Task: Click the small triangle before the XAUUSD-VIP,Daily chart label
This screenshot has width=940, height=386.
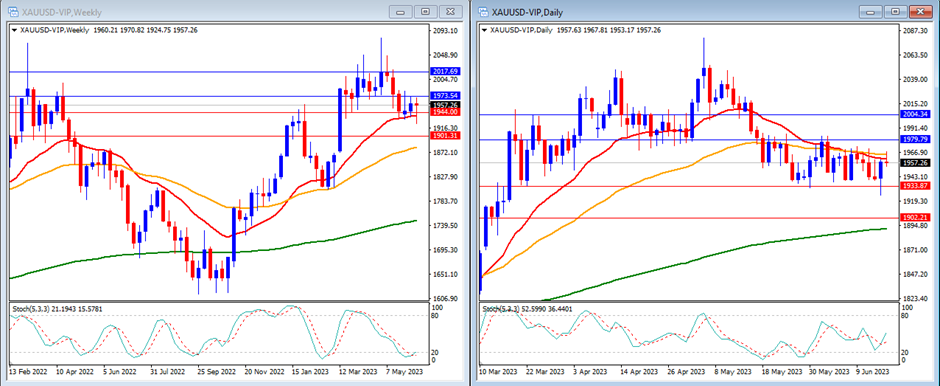Action: point(484,29)
